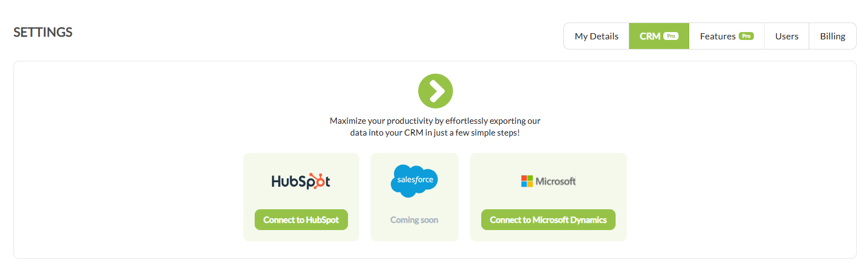Click the Microsoft four-color squares icon

click(x=527, y=181)
